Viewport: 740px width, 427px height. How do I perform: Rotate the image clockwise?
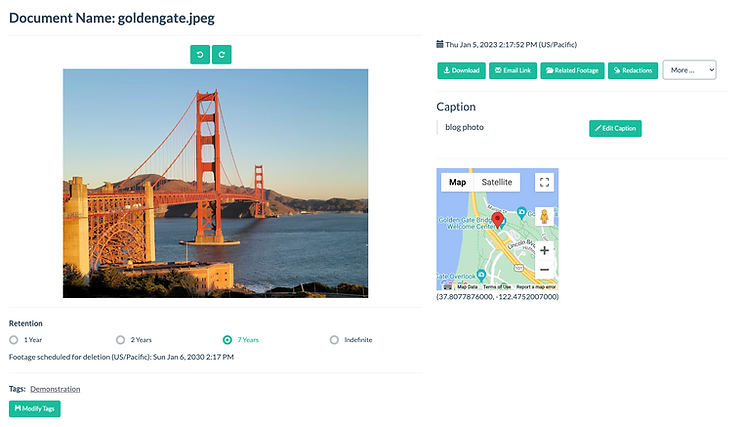point(222,55)
